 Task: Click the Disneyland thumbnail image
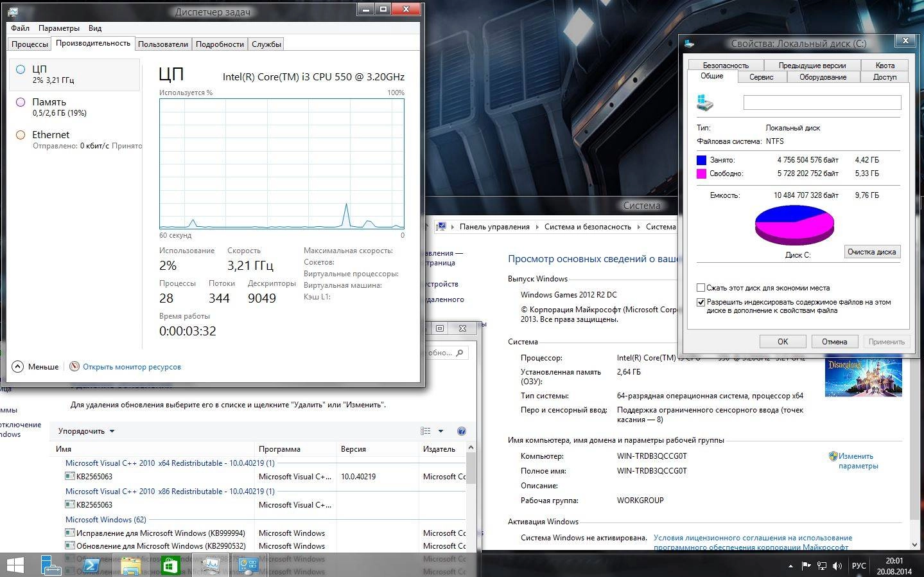click(864, 377)
